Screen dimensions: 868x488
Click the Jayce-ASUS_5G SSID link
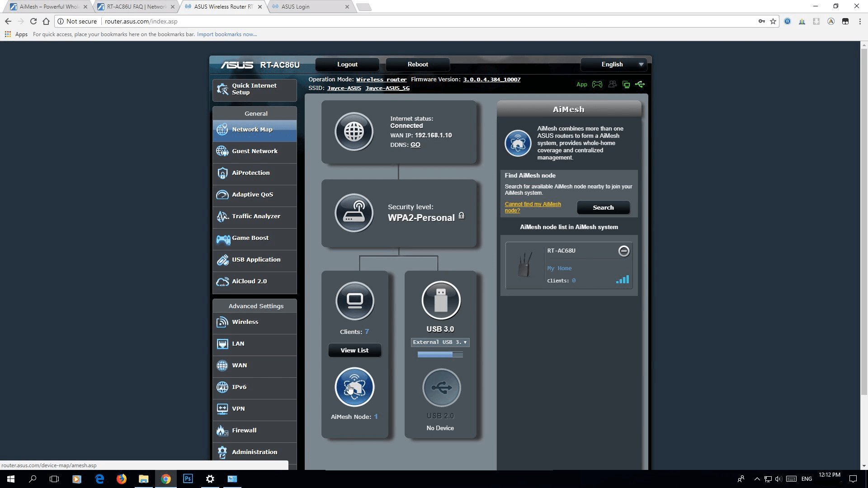pos(387,88)
